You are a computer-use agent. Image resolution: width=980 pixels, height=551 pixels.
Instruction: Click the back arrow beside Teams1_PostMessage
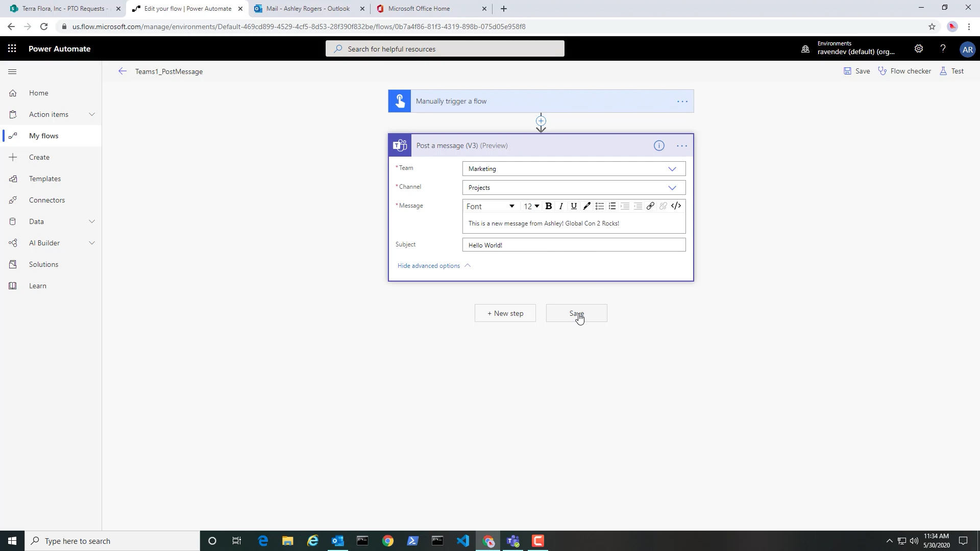[x=122, y=71]
